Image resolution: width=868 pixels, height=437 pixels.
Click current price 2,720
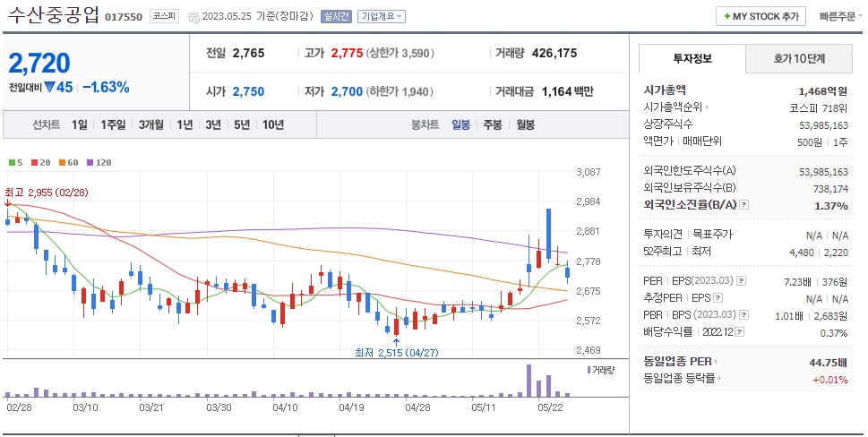39,63
